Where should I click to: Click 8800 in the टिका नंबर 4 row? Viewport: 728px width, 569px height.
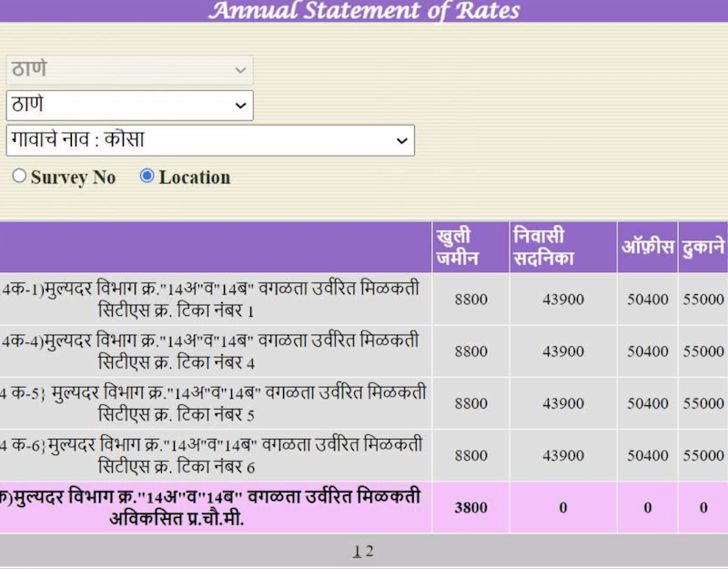470,351
